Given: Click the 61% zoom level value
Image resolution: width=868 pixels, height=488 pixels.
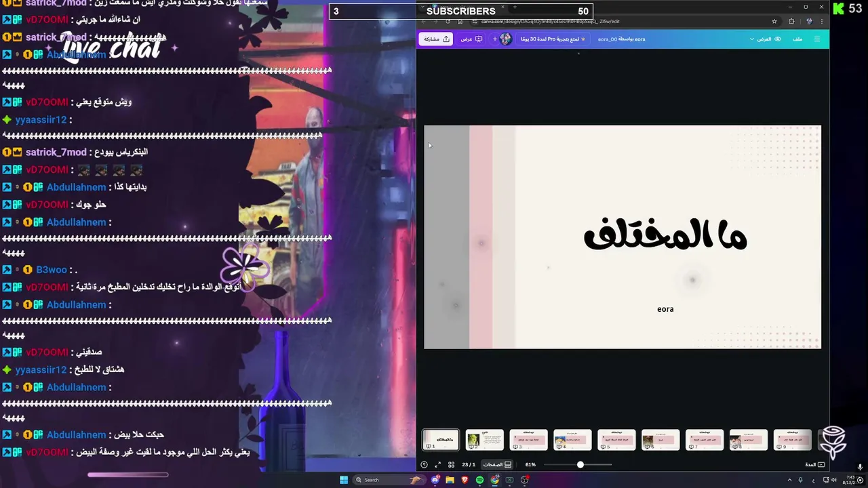Looking at the screenshot, I should pos(530,465).
